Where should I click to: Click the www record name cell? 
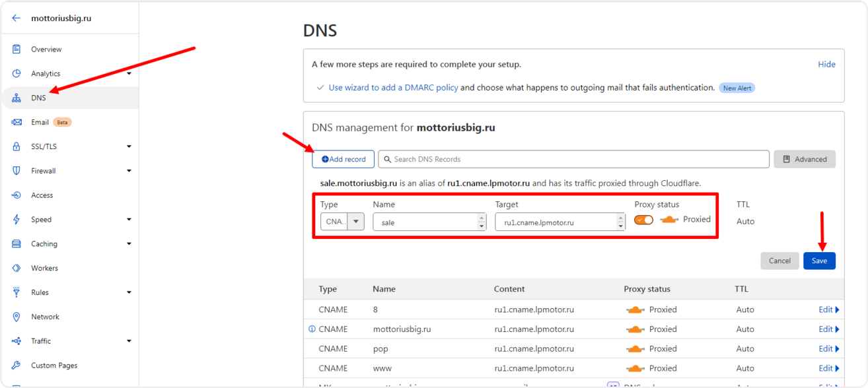pos(382,368)
